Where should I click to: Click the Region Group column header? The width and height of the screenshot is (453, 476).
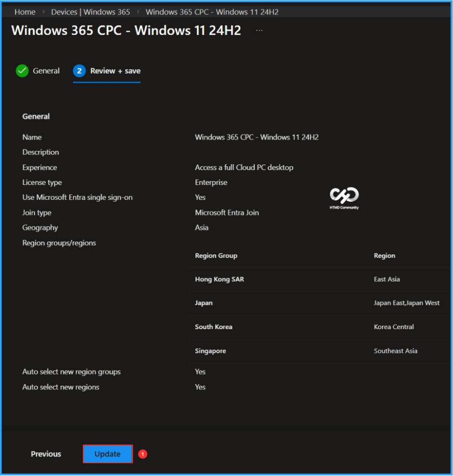click(216, 255)
